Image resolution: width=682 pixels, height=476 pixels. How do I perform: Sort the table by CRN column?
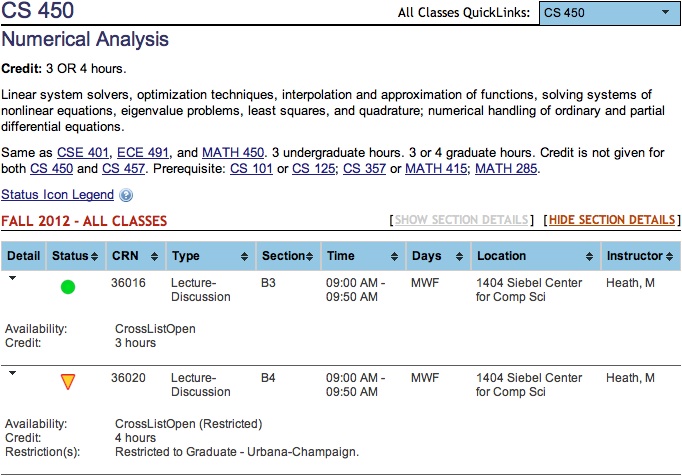[133, 257]
